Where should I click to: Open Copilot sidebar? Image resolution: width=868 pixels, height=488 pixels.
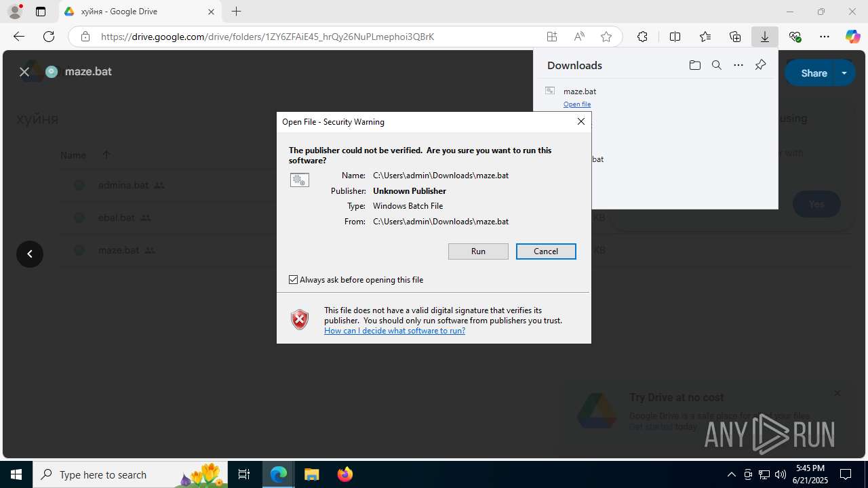(x=852, y=37)
